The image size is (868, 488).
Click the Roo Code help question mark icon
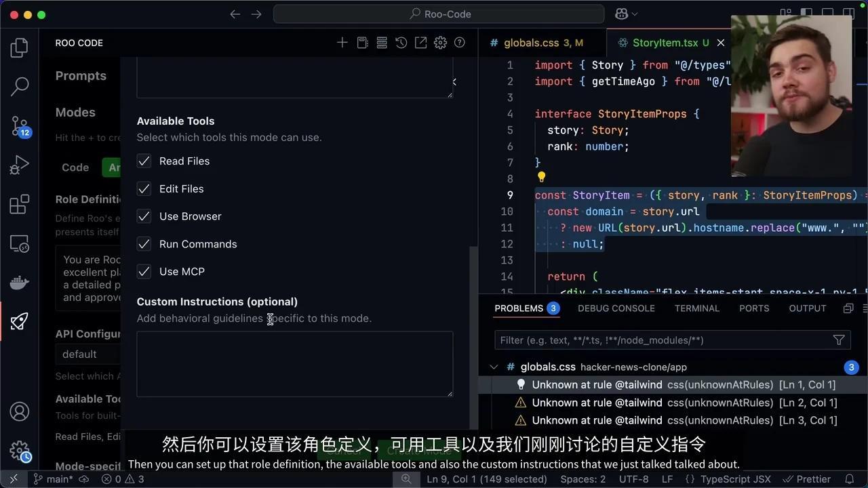tap(459, 42)
